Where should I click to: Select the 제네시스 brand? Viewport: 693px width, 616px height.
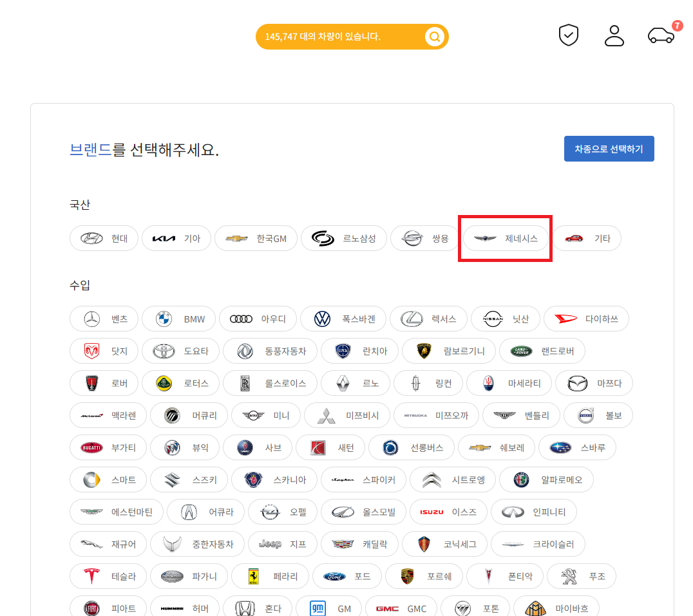coord(506,238)
